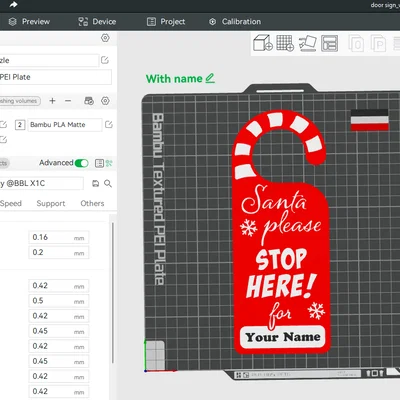Click the Flushing volumes button
The image size is (400, 400).
click(20, 101)
